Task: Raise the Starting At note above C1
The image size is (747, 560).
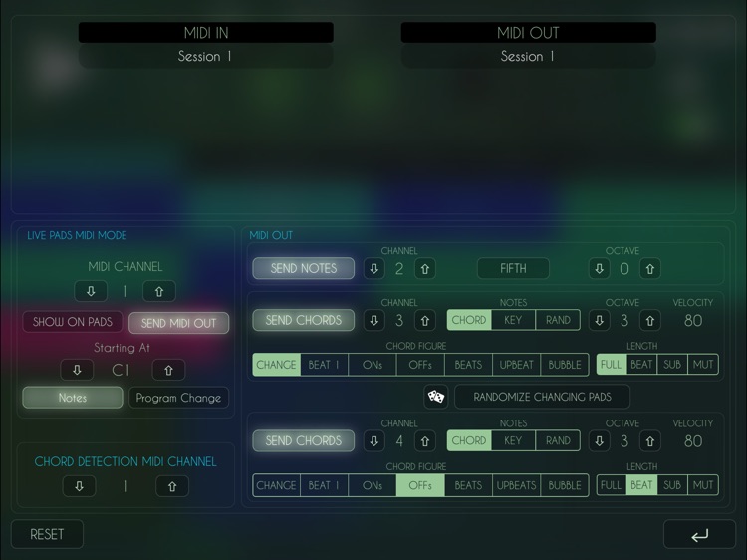Action: coord(168,370)
